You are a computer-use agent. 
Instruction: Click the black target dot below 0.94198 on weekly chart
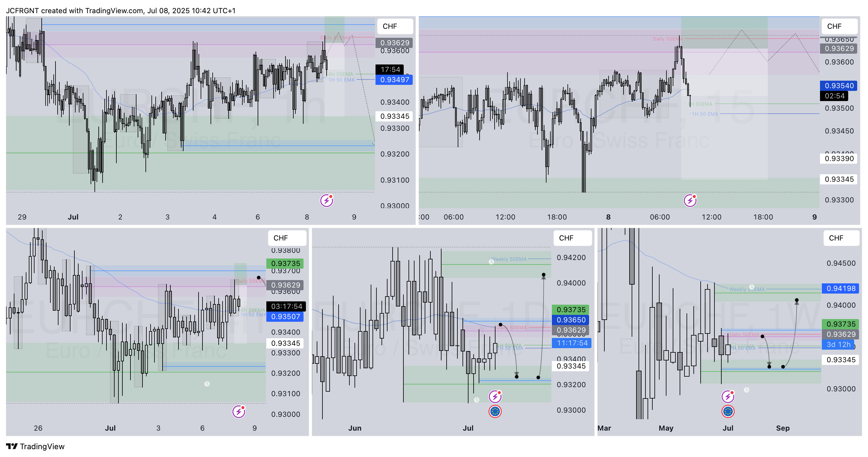tap(796, 300)
